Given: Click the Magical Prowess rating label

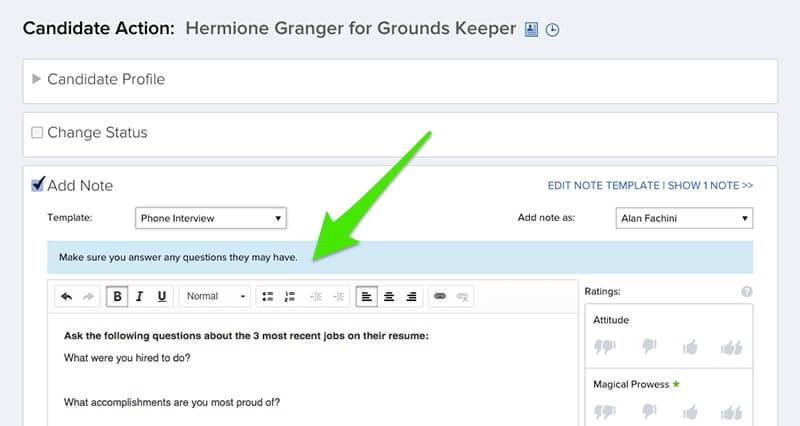Looking at the screenshot, I should 631,384.
